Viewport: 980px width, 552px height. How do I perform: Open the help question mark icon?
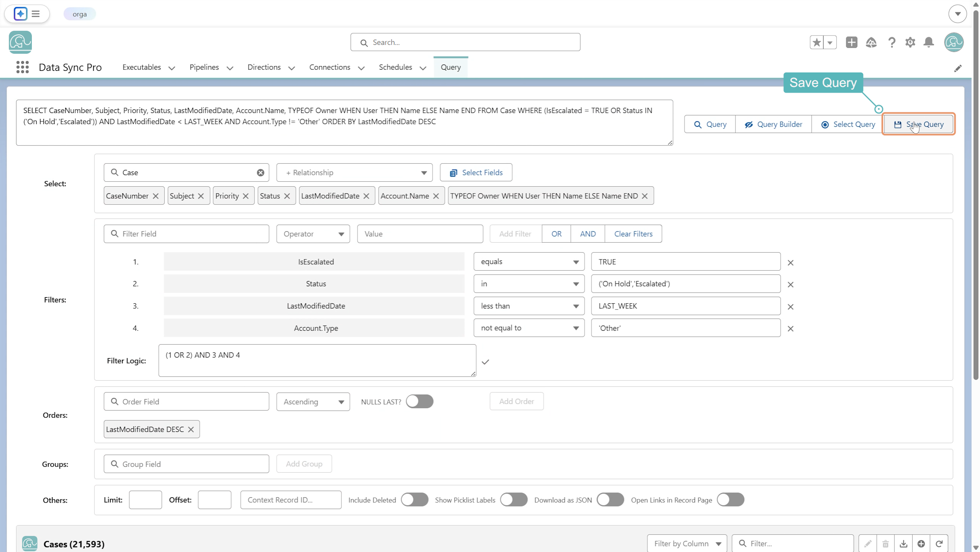pos(891,42)
